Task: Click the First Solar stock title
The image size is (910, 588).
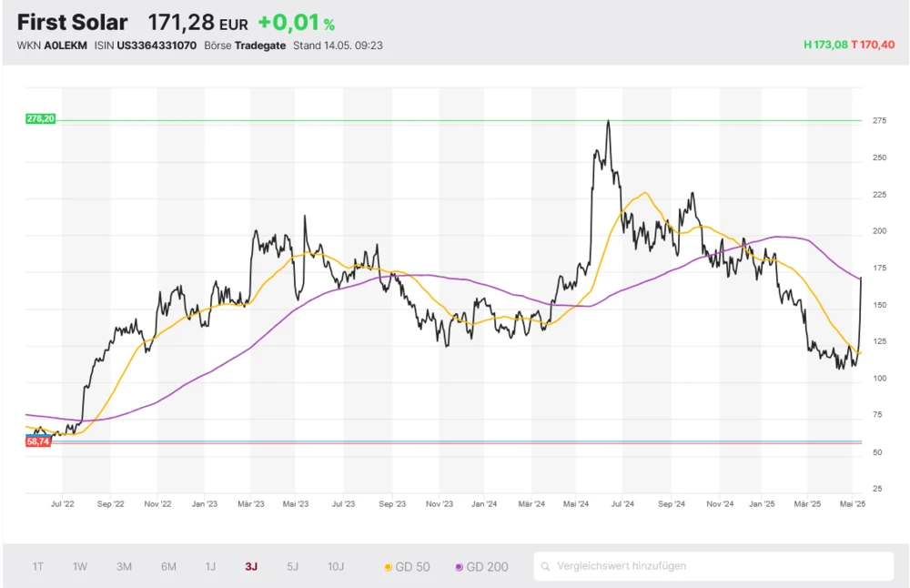Action: click(x=73, y=22)
